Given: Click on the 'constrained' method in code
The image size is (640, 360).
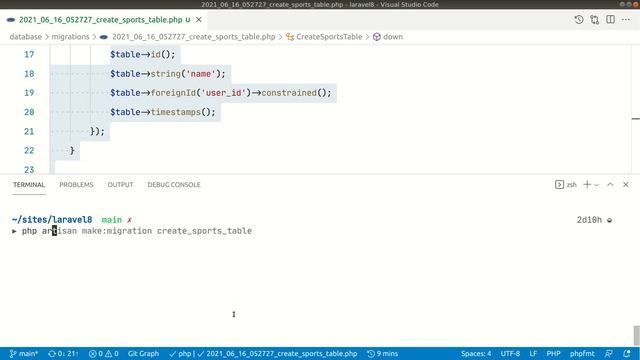Looking at the screenshot, I should [x=289, y=93].
